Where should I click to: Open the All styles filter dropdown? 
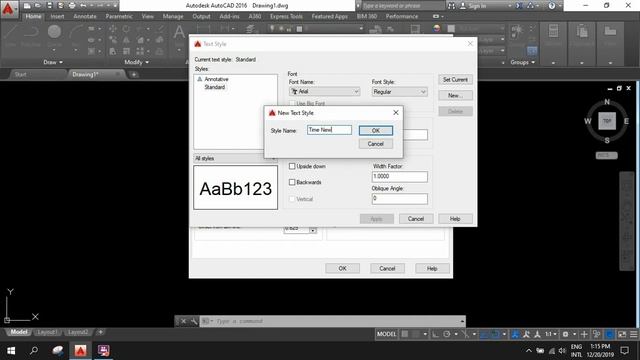click(x=235, y=158)
